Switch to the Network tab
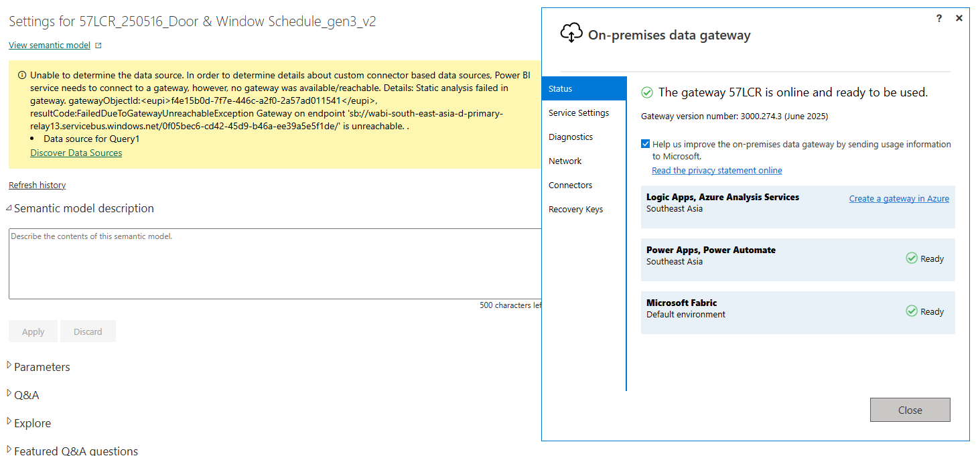This screenshot has height=456, width=980. 583,161
